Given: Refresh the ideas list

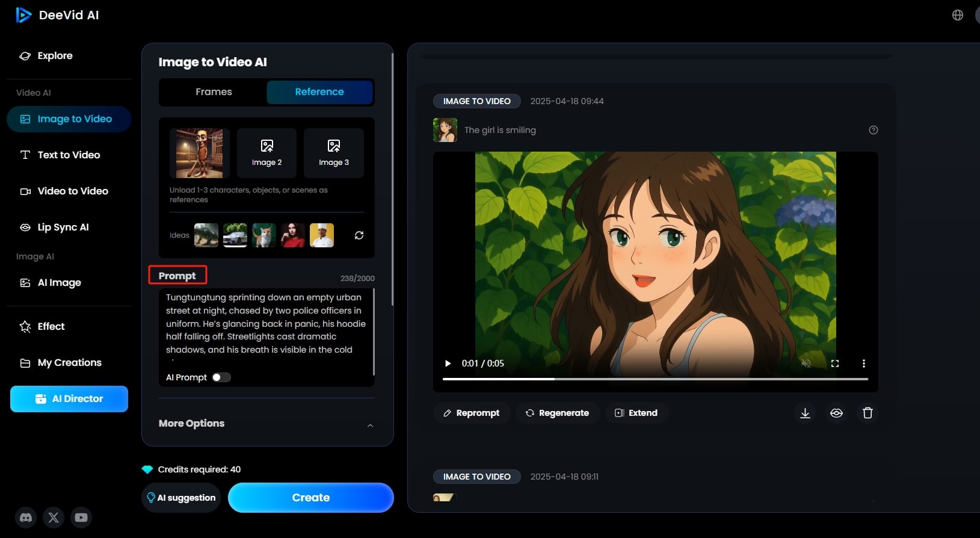Looking at the screenshot, I should [359, 235].
